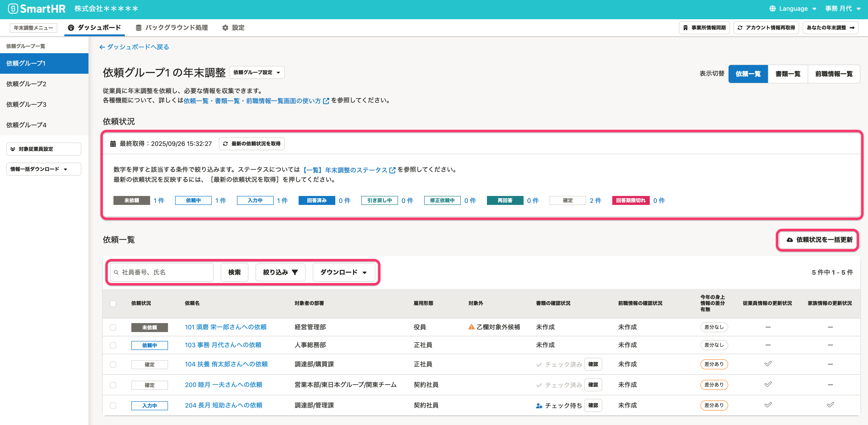Image resolution: width=868 pixels, height=425 pixels.
Task: Click the cloud icon to bulk update request status
Action: (790, 240)
